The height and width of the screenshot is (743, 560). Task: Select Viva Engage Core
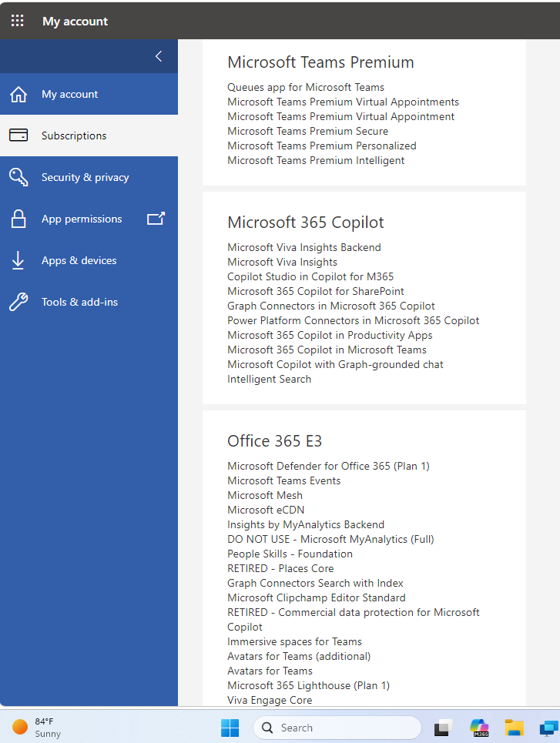(x=270, y=701)
